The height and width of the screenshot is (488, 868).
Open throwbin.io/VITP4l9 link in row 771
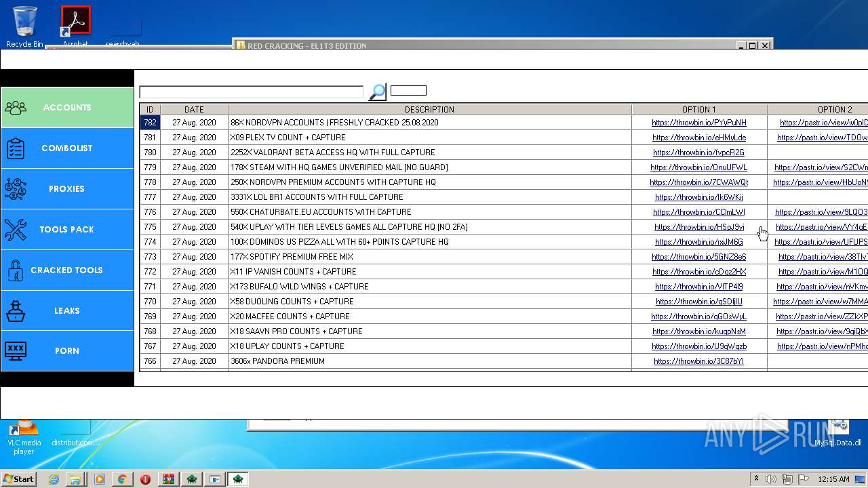tap(699, 287)
